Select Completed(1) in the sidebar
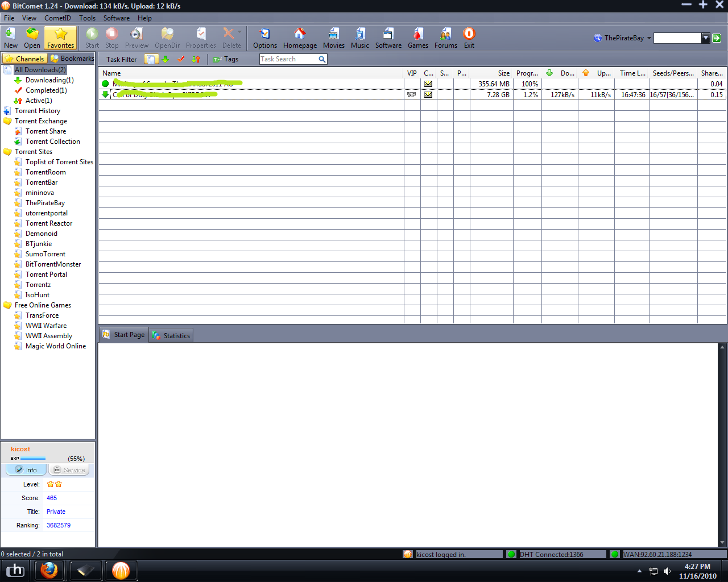This screenshot has height=582, width=728. click(x=46, y=90)
